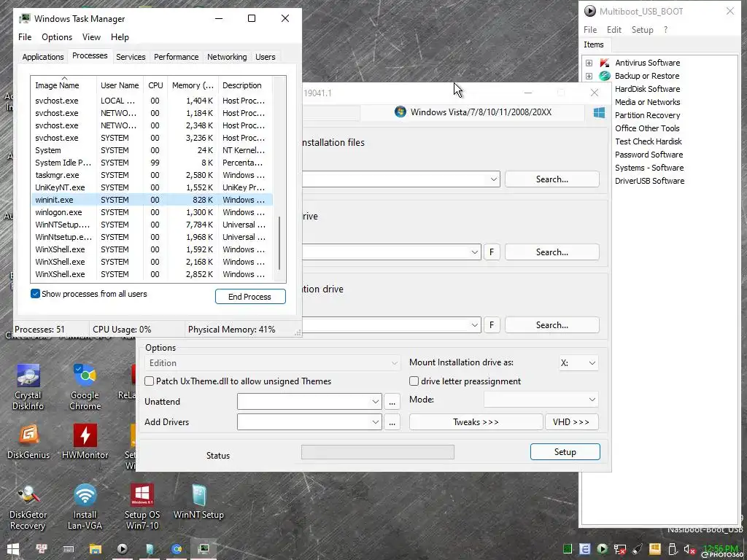Click browse button next to Add Drivers
Image resolution: width=747 pixels, height=560 pixels.
(x=392, y=422)
